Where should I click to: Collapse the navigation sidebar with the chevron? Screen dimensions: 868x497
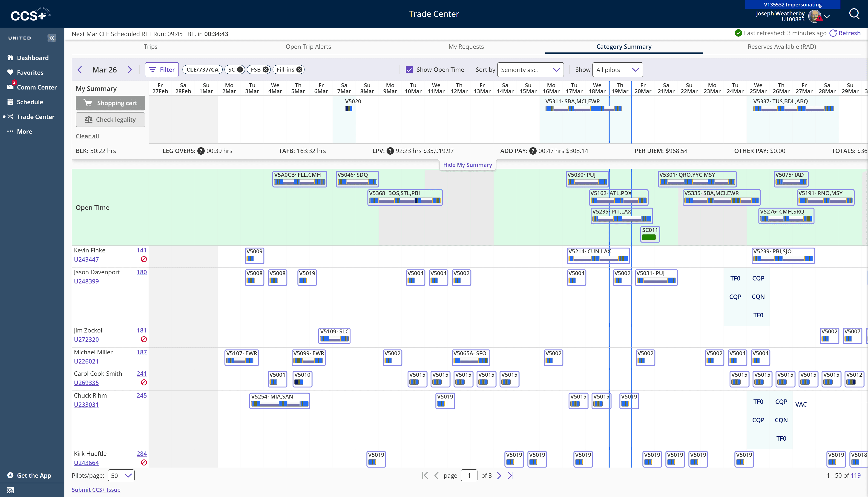click(52, 38)
